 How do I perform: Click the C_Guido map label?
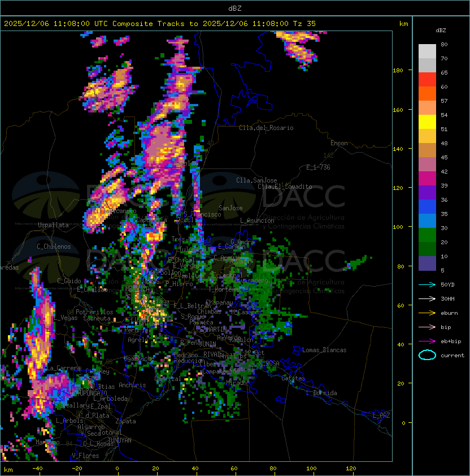69,281
